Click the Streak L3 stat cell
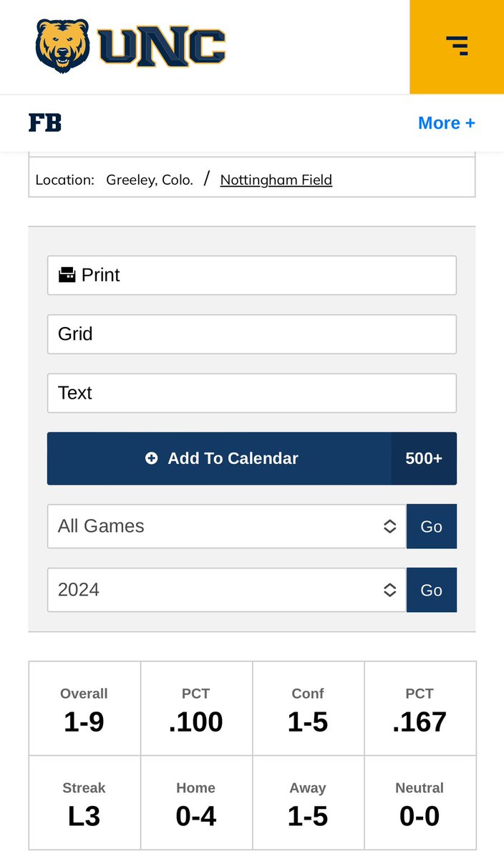Screen dimensions: 504x859 click(x=84, y=802)
